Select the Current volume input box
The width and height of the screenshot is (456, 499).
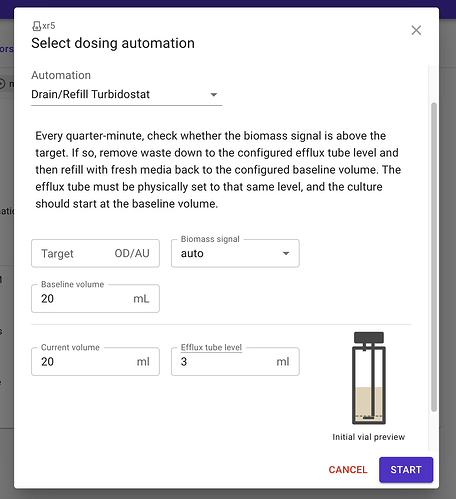(x=95, y=362)
